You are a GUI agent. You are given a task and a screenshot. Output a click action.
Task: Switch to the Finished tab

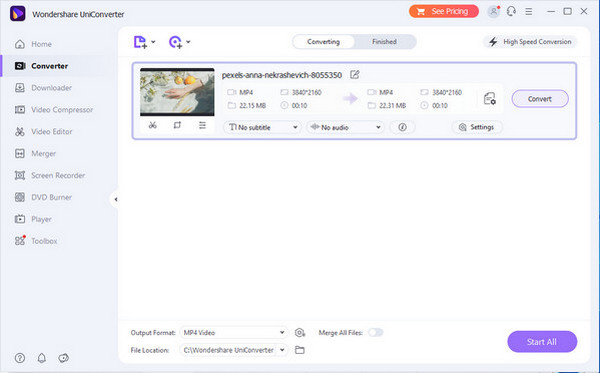(x=384, y=42)
